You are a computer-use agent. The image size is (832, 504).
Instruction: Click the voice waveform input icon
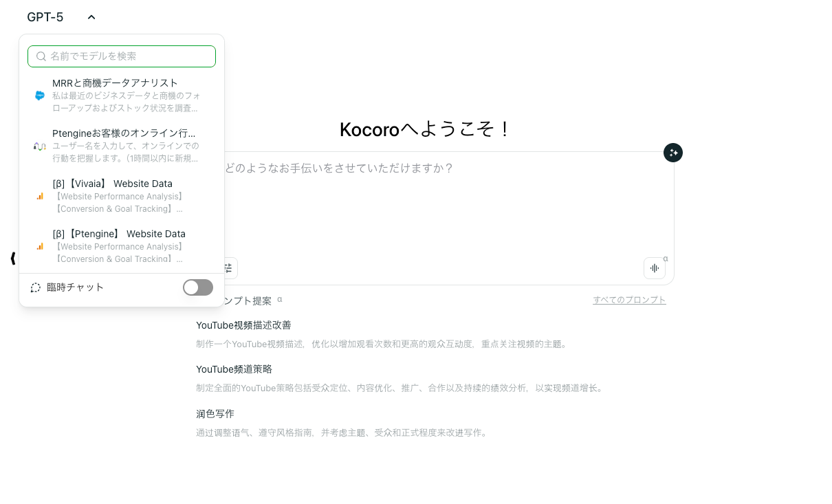tap(655, 268)
